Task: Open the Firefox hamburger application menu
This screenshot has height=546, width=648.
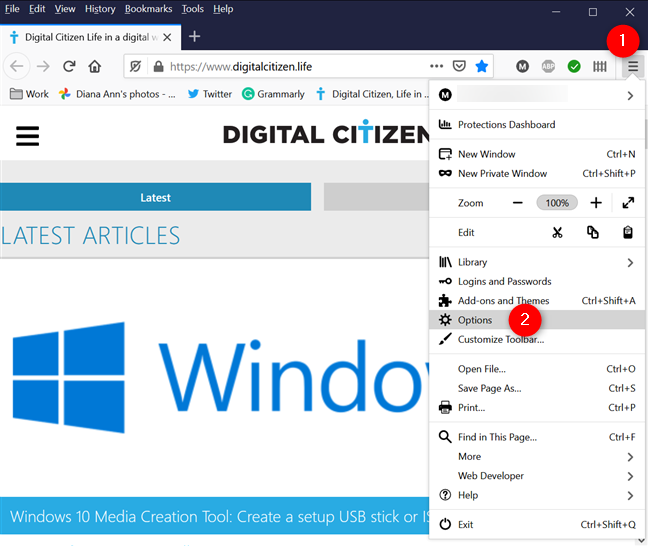Action: pyautogui.click(x=633, y=66)
